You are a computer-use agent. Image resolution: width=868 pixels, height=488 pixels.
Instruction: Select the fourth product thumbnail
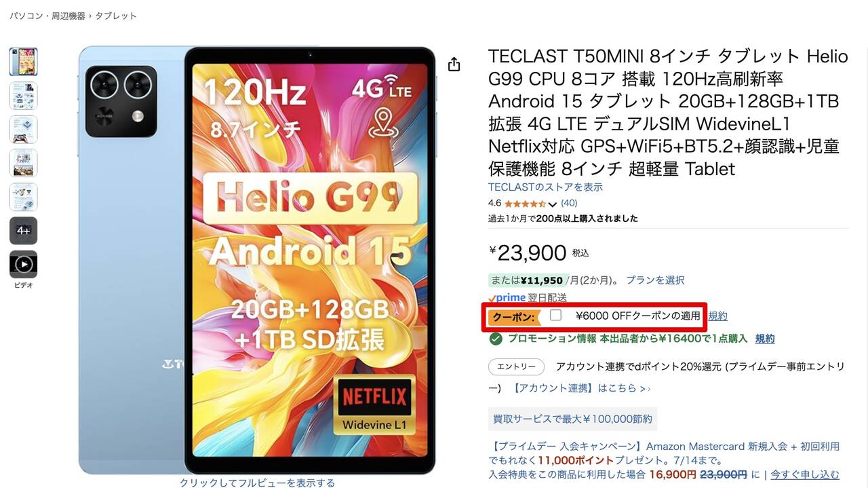(23, 163)
